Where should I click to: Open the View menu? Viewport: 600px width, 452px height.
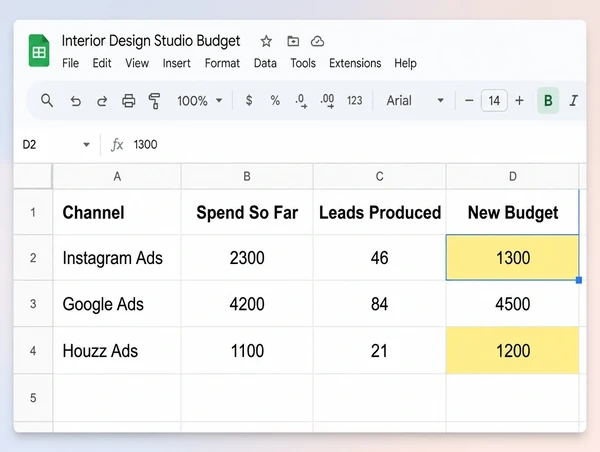(137, 63)
